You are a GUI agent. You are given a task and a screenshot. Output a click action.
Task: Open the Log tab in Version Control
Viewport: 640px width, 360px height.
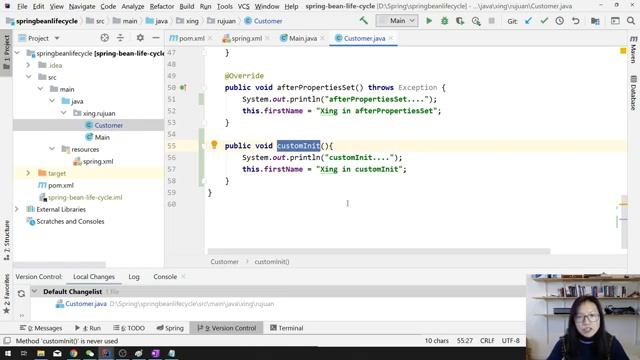(x=134, y=277)
